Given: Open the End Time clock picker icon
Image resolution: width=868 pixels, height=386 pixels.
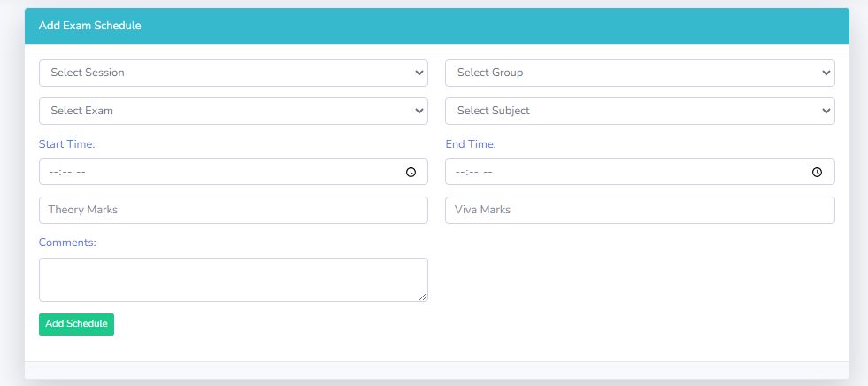Looking at the screenshot, I should tap(817, 173).
